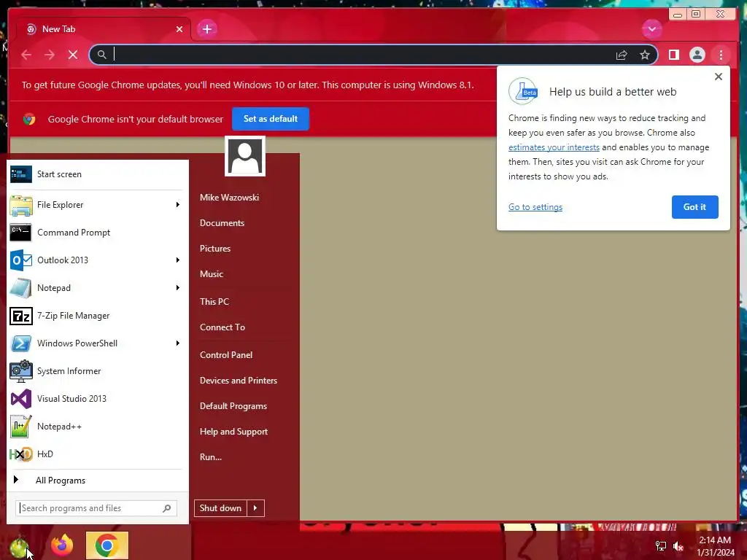Launch Notepad++ icon
747x560 pixels.
(x=21, y=426)
